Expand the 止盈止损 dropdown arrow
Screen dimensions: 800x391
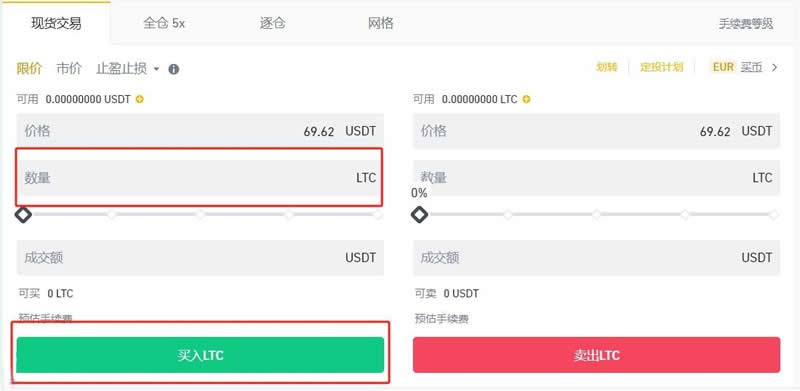pos(156,69)
